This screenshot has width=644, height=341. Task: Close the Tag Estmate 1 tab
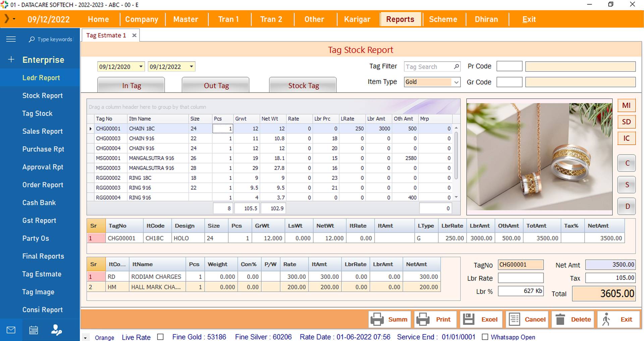(134, 35)
